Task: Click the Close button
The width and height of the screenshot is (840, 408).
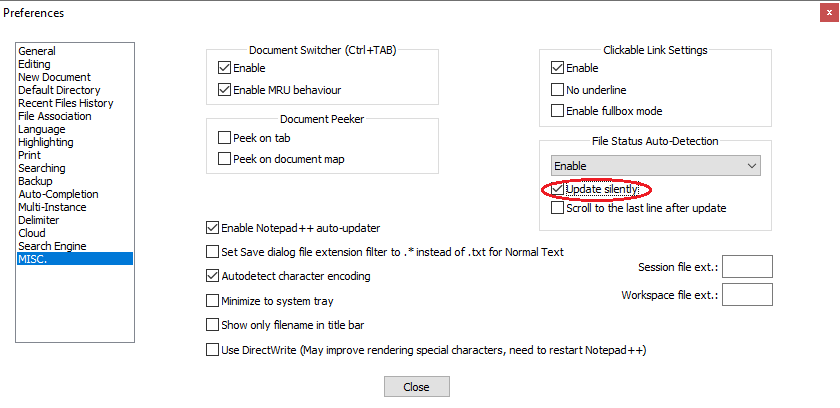Action: [x=417, y=387]
